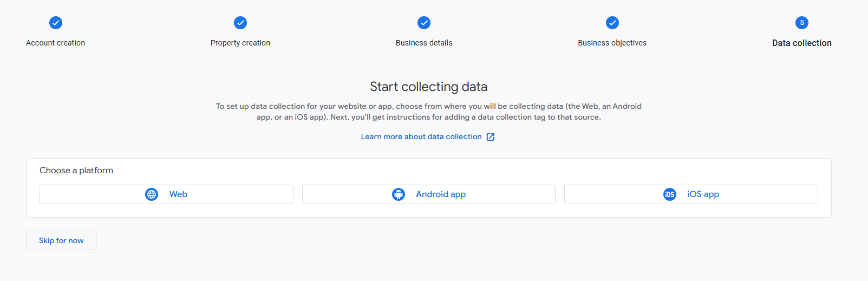Click the Business objectives checkmark circle
Viewport: 868px width, 281px height.
612,23
